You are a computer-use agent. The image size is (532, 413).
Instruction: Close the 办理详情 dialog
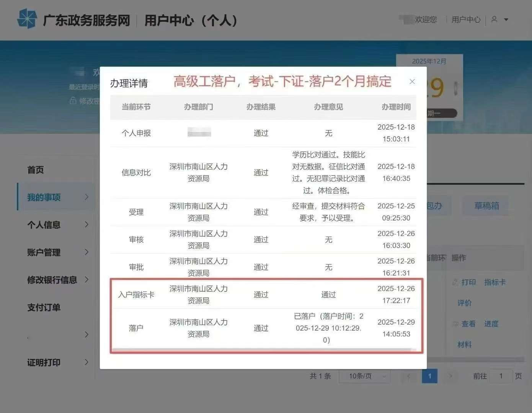pyautogui.click(x=412, y=81)
